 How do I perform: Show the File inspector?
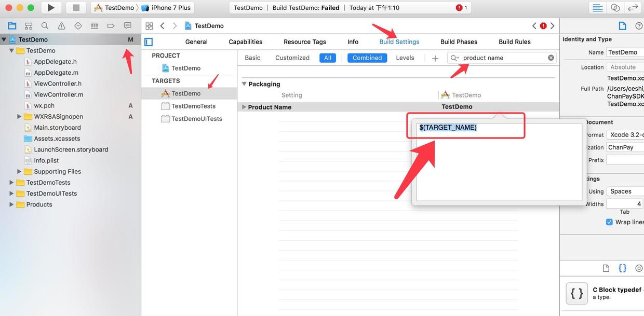click(x=622, y=26)
